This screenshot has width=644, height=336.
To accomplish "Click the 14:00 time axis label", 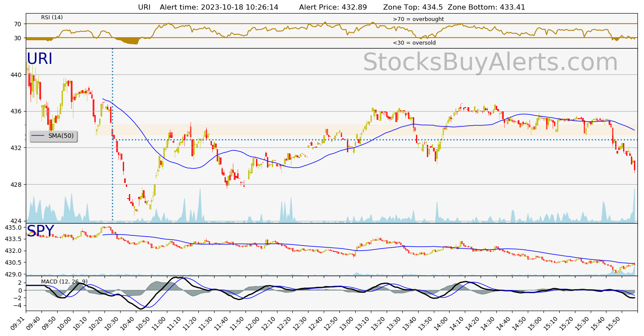I will coord(443,323).
